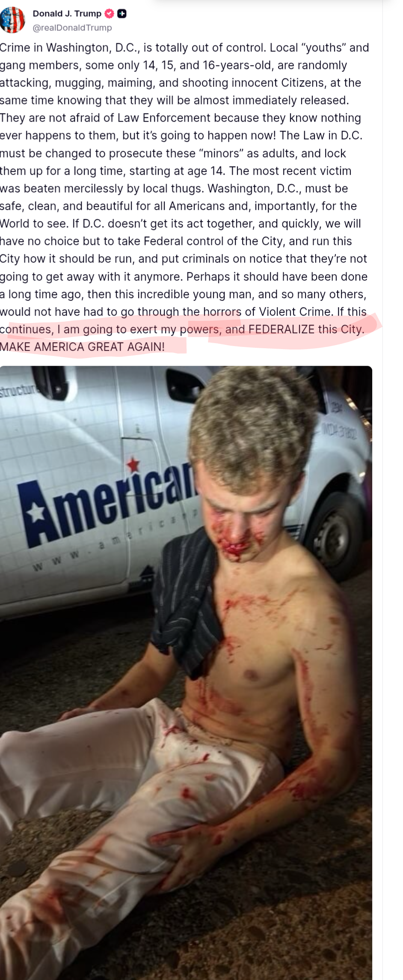Visit the @realDonaldTrump handle link
Viewport: 403px width, 980px height.
point(72,28)
